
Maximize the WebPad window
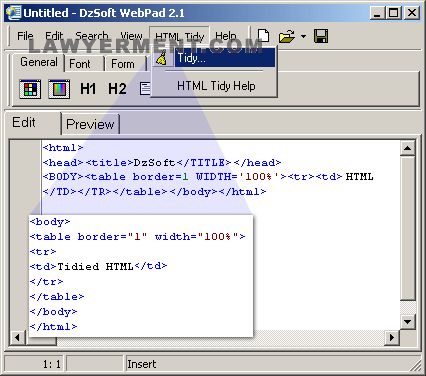click(393, 13)
